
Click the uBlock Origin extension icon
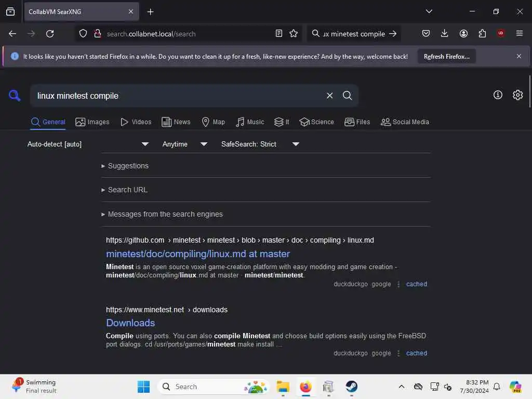501,33
